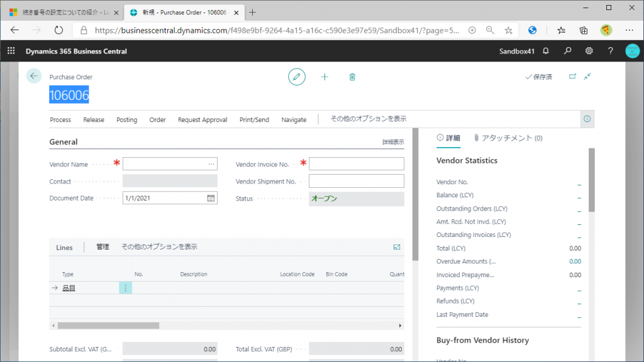The image size is (644, 362).
Task: Click the browser back arrow
Action: click(x=15, y=30)
